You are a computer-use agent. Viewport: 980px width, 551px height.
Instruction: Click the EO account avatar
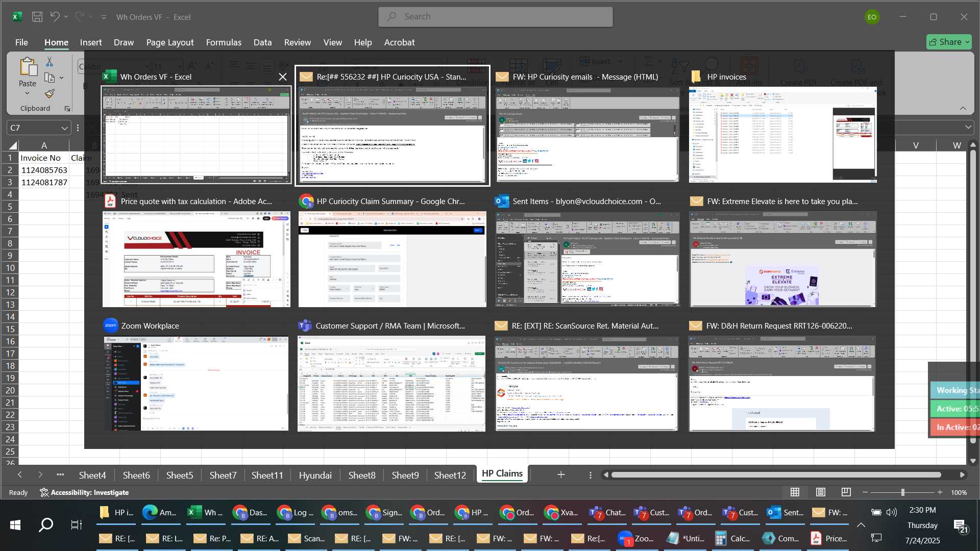[872, 17]
